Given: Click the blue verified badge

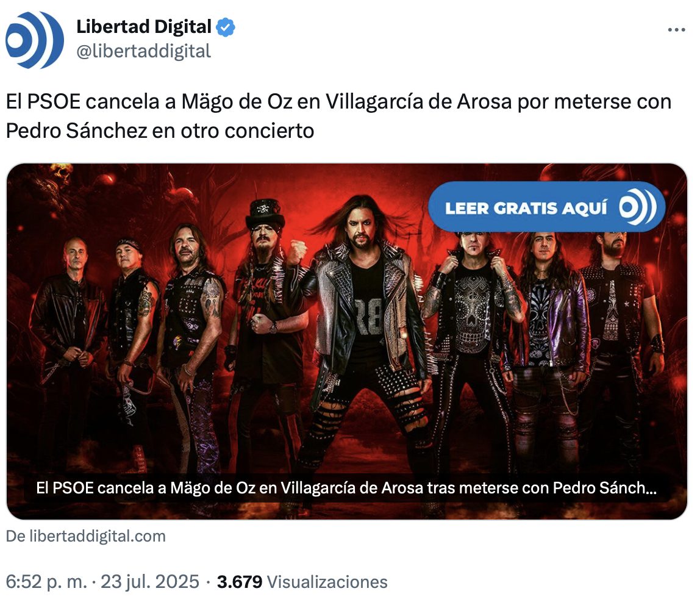Looking at the screenshot, I should point(226,27).
